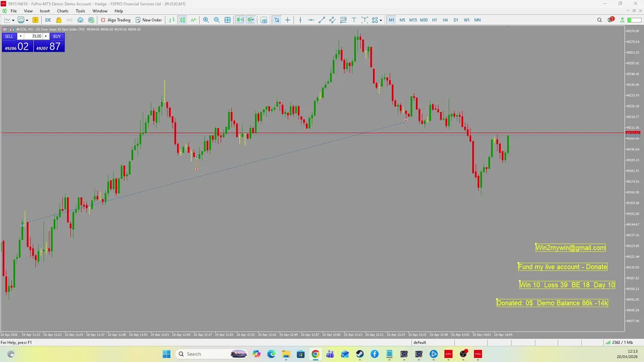The width and height of the screenshot is (644, 362).
Task: Open the File menu
Action: tap(14, 11)
